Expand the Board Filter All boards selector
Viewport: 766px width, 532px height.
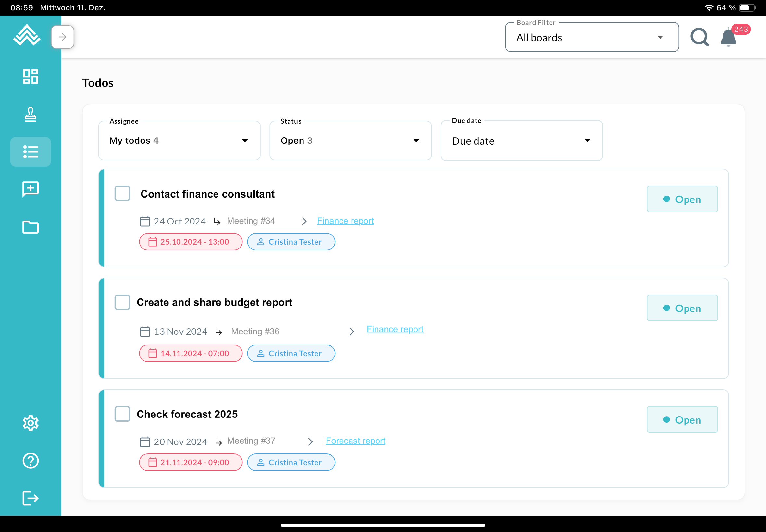click(x=592, y=37)
